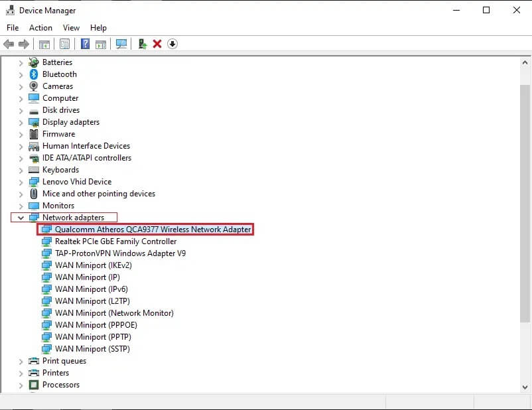Click the Batteries category icon

[34, 62]
